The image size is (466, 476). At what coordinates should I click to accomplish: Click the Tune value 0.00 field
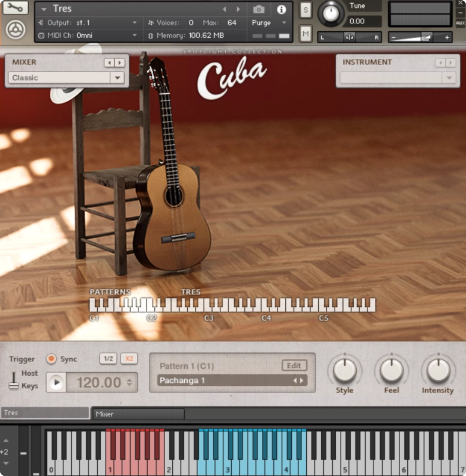pos(364,21)
